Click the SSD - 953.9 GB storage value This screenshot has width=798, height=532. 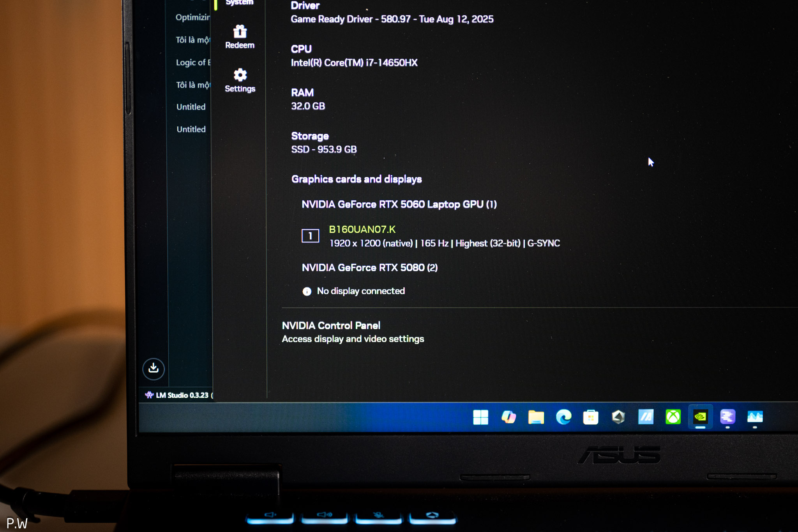[x=324, y=149]
